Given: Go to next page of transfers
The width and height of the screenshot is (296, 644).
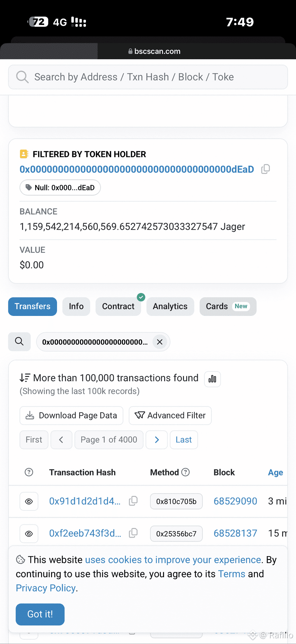Looking at the screenshot, I should (x=157, y=440).
